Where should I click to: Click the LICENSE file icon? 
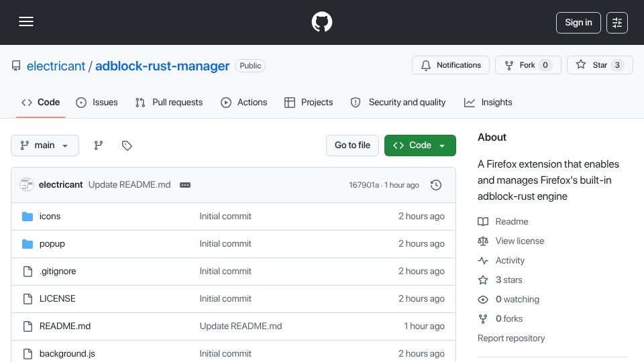click(x=28, y=299)
